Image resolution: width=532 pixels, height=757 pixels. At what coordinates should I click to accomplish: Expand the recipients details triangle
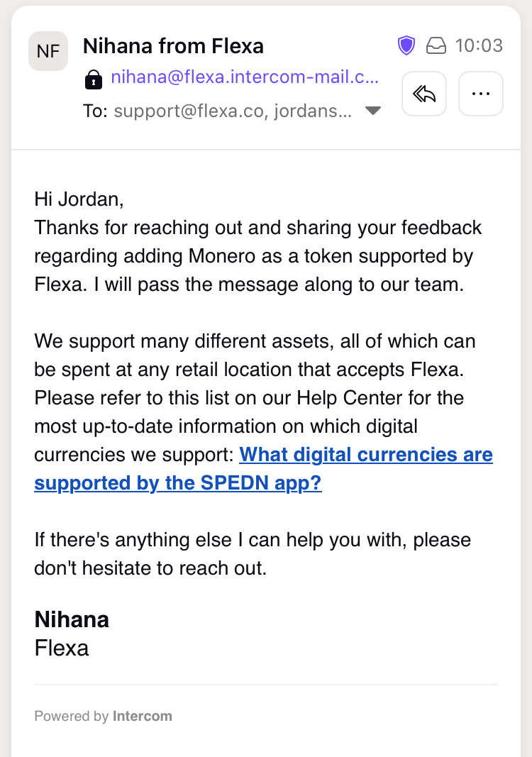372,111
